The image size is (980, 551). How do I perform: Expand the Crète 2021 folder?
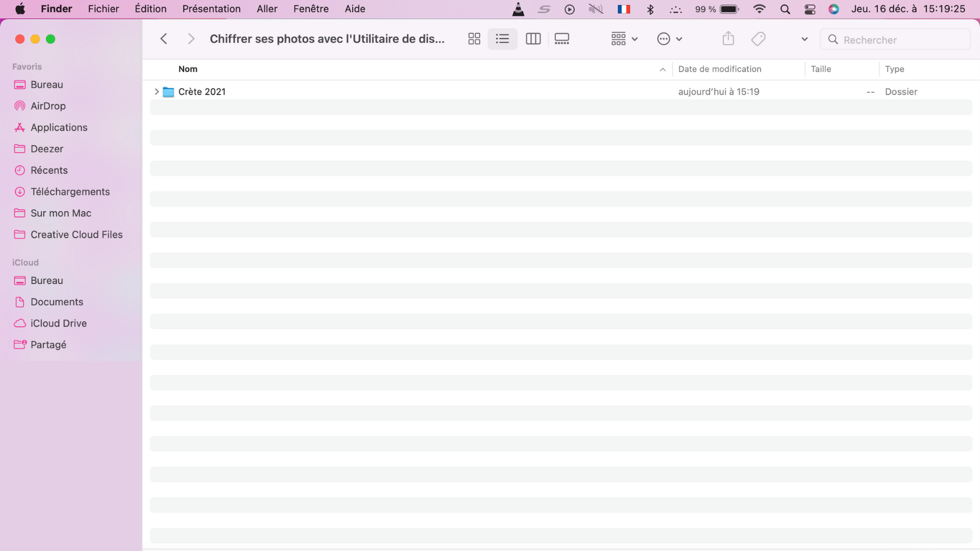156,92
